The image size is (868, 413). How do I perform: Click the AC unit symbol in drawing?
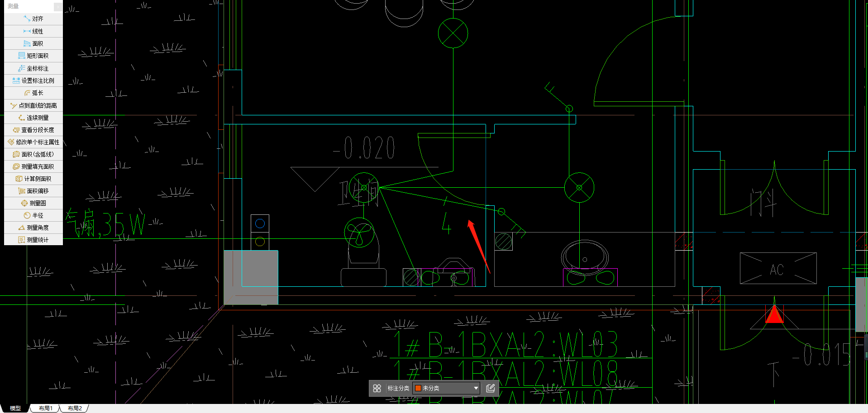(x=778, y=269)
